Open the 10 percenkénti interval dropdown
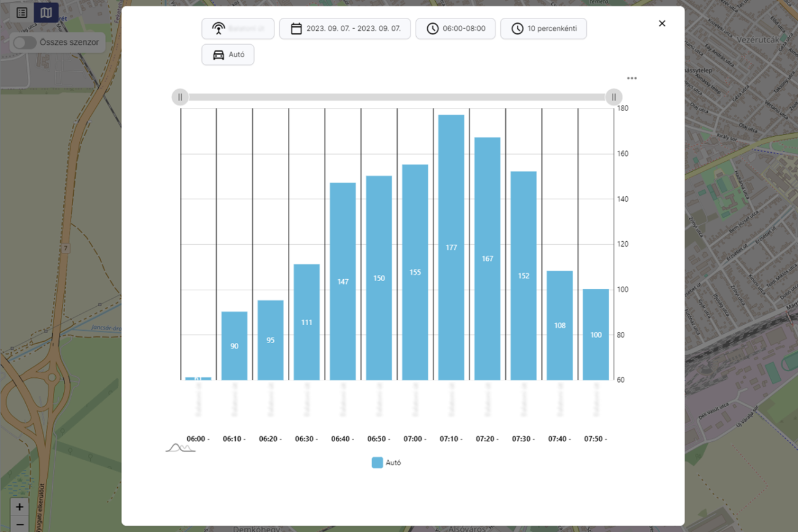This screenshot has height=532, width=798. coord(543,29)
